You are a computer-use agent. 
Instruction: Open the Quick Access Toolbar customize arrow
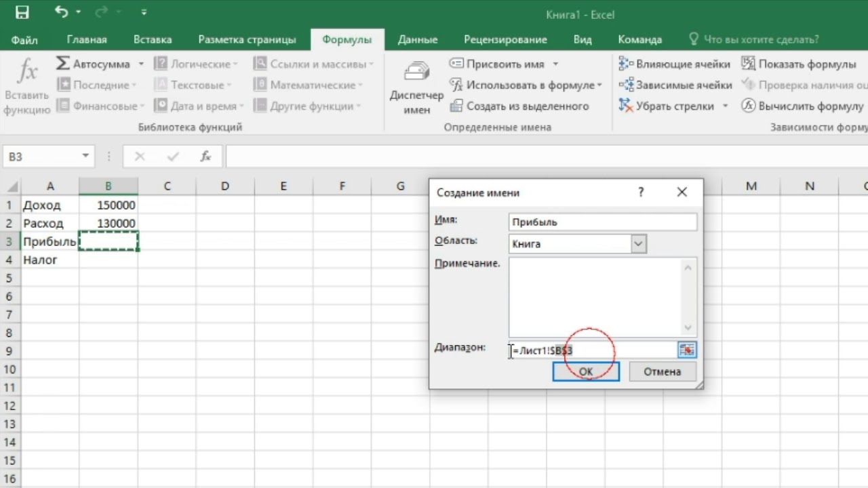144,12
